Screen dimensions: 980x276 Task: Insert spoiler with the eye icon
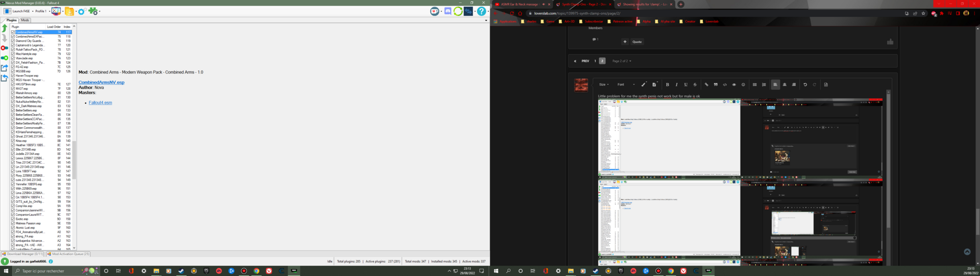coord(734,85)
